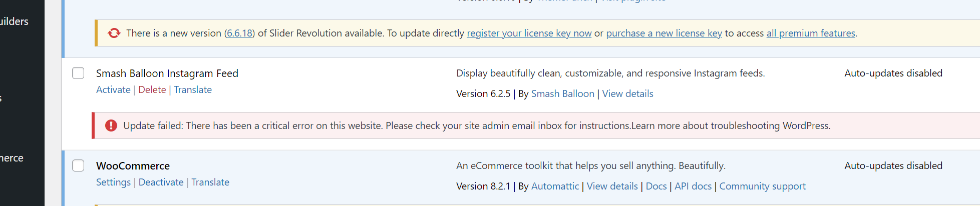View details for Smash Balloon Instagram Feed

(x=627, y=93)
